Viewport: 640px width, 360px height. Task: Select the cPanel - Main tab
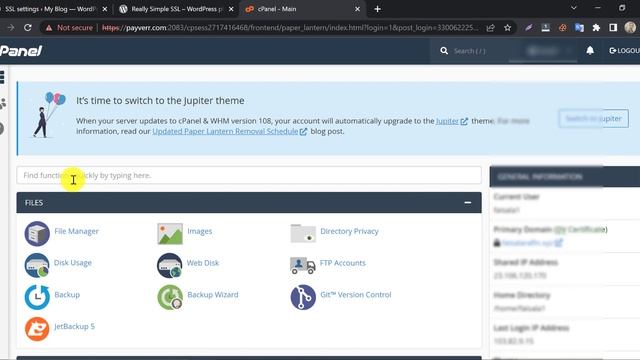point(302,9)
